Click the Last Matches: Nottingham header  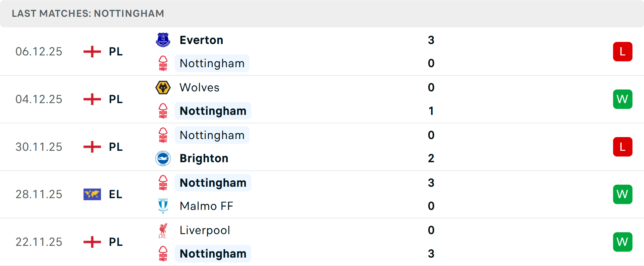(88, 13)
